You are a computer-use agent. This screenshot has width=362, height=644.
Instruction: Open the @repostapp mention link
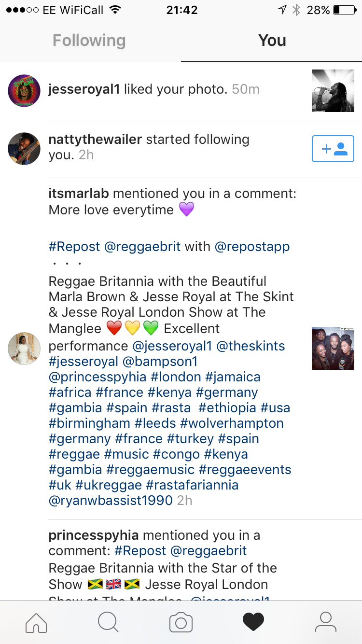(252, 247)
